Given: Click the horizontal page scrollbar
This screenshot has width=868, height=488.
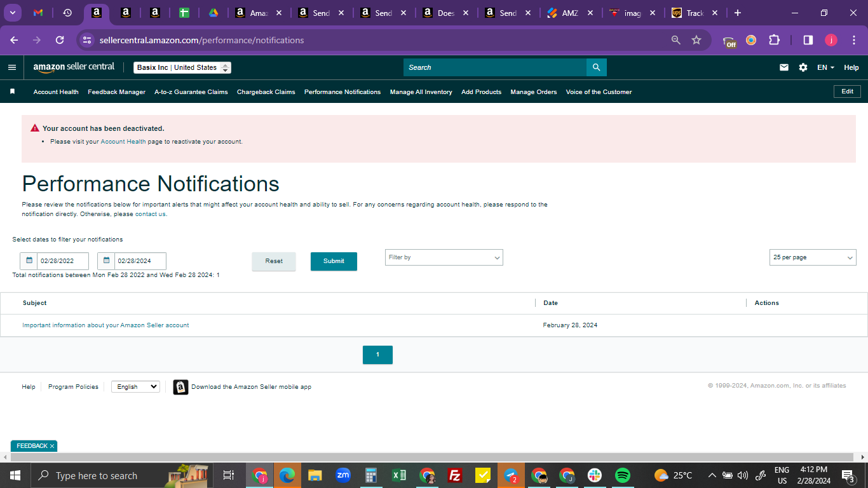Looking at the screenshot, I should click(433, 457).
